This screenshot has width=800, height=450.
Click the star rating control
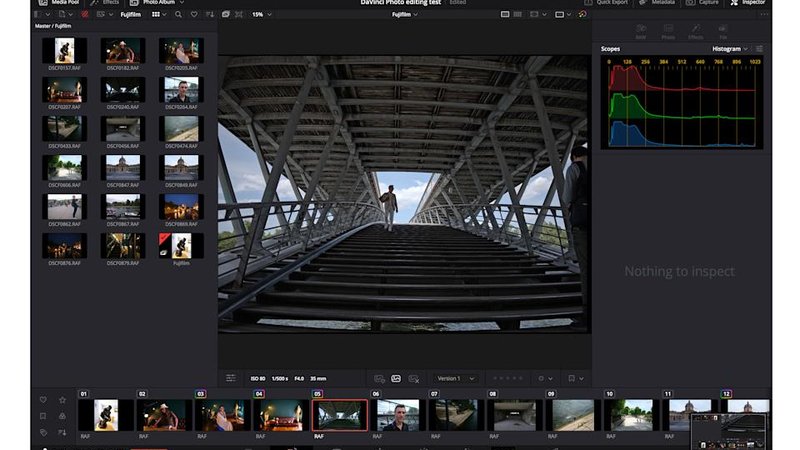click(508, 379)
